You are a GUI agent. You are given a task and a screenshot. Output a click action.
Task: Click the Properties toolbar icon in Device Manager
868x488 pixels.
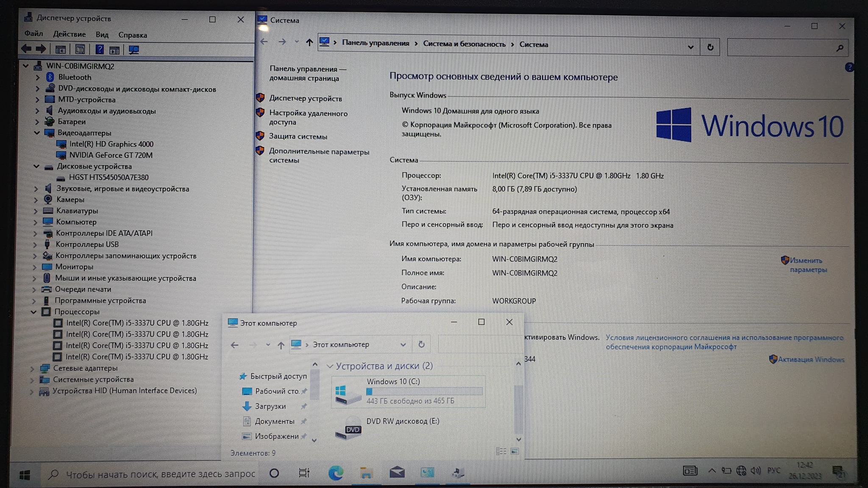80,50
